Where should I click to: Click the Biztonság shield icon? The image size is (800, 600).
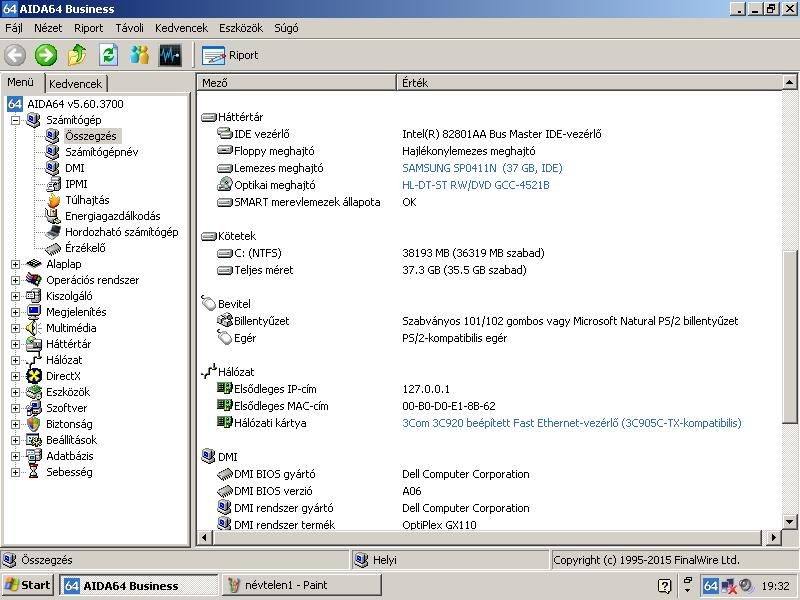pyautogui.click(x=34, y=424)
